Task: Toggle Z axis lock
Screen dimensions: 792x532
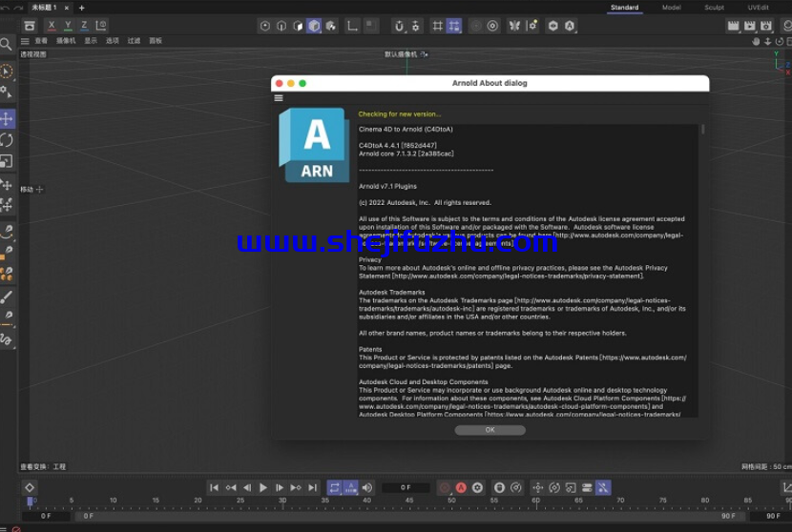Action: tap(84, 25)
